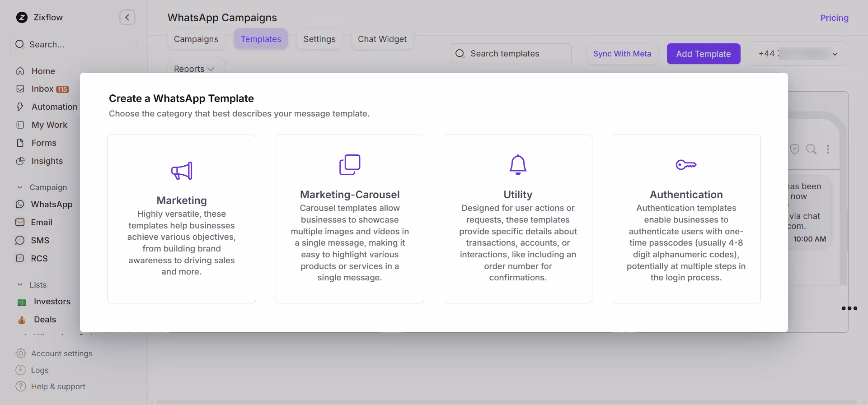Click the Utility bell icon
This screenshot has height=405, width=868.
pyautogui.click(x=518, y=165)
